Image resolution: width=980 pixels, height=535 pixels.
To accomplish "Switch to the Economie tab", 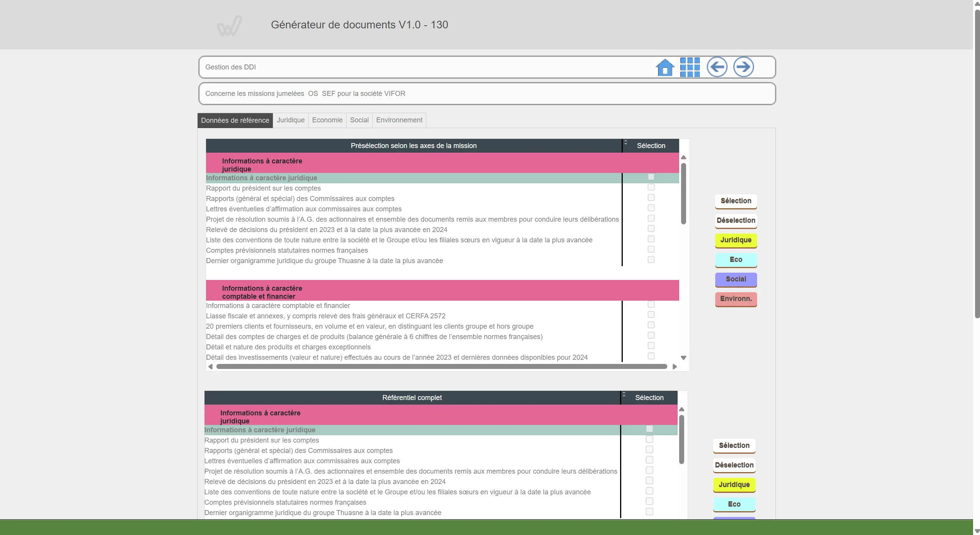I will 327,120.
